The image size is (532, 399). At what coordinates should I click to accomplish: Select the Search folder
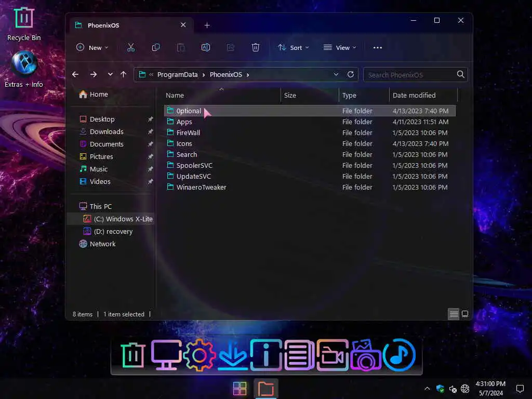click(x=187, y=154)
